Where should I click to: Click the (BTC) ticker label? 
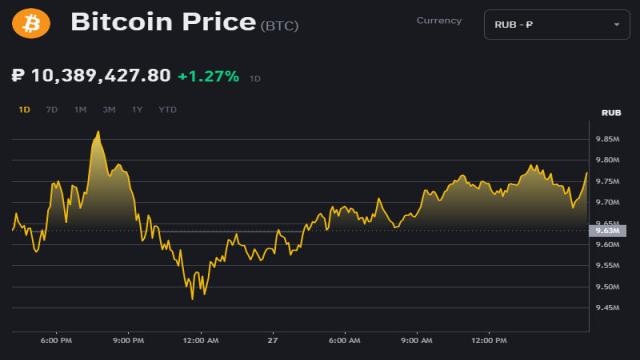[x=280, y=26]
